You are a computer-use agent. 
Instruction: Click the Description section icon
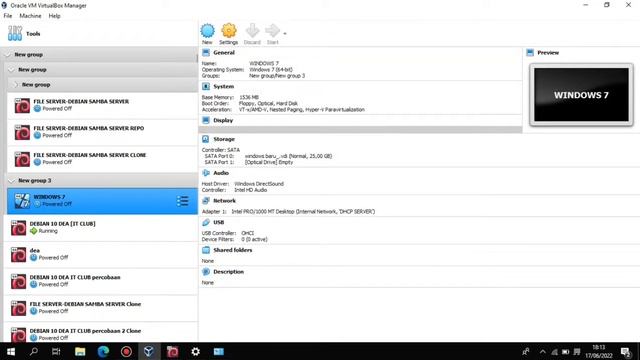click(x=206, y=272)
